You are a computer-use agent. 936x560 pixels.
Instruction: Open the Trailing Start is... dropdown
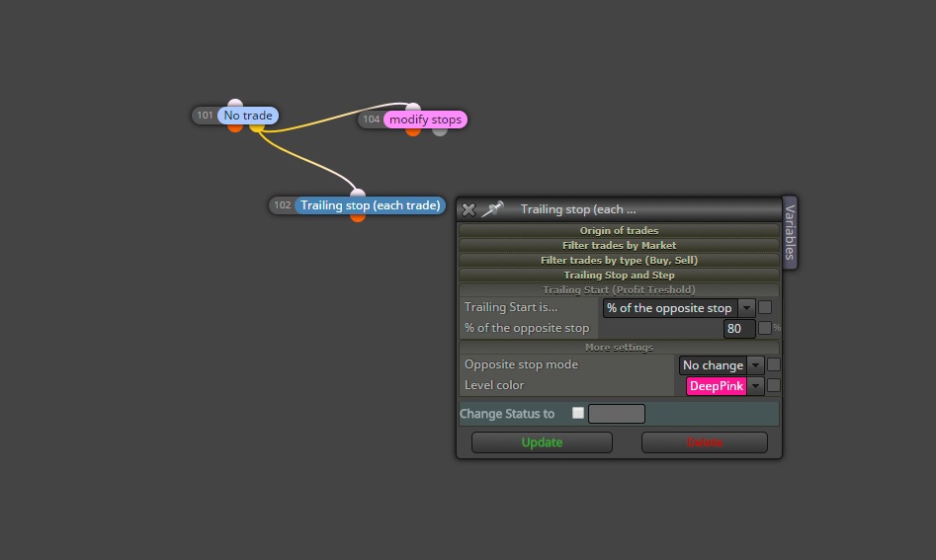pyautogui.click(x=679, y=308)
